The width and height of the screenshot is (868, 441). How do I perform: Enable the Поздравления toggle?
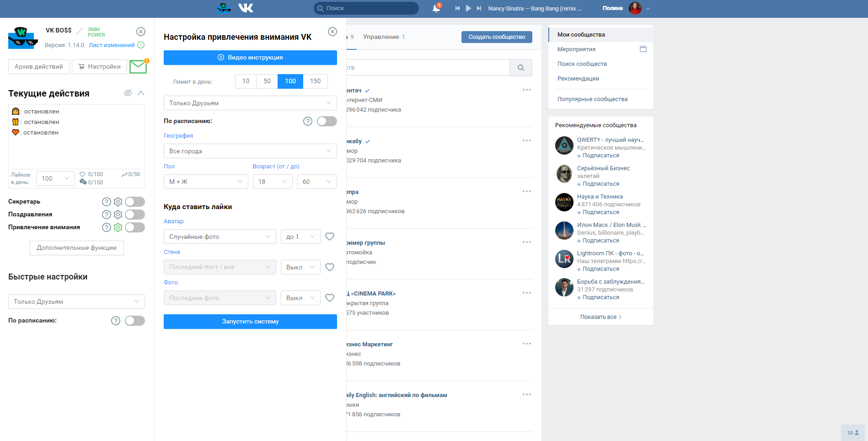(x=135, y=215)
